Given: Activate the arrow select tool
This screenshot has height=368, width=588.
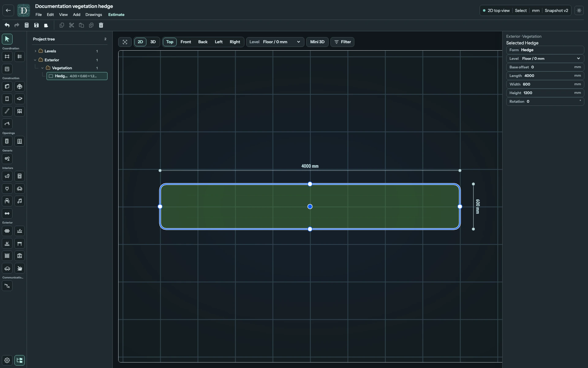Looking at the screenshot, I should pyautogui.click(x=7, y=39).
